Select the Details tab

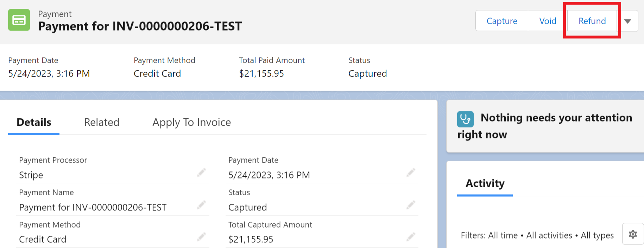point(34,122)
